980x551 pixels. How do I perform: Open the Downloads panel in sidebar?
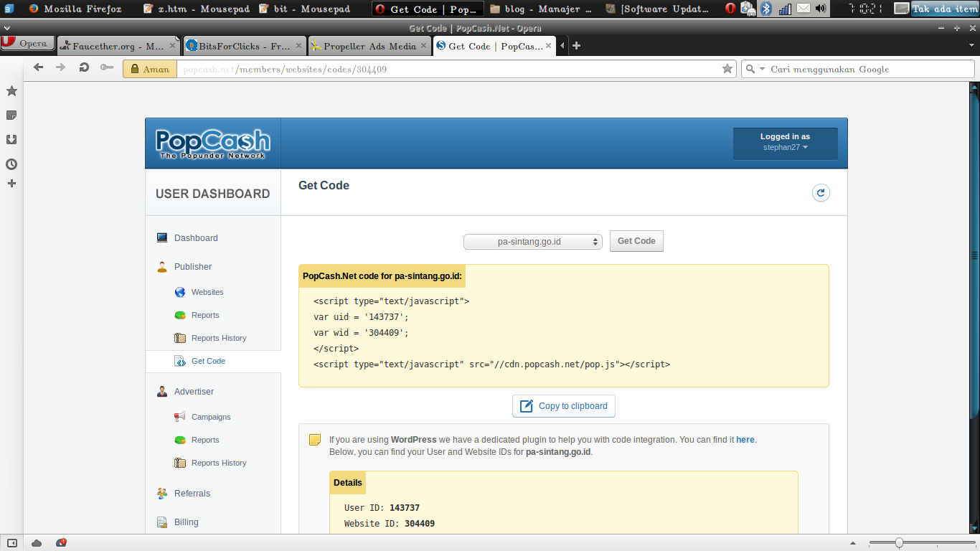pyautogui.click(x=11, y=140)
